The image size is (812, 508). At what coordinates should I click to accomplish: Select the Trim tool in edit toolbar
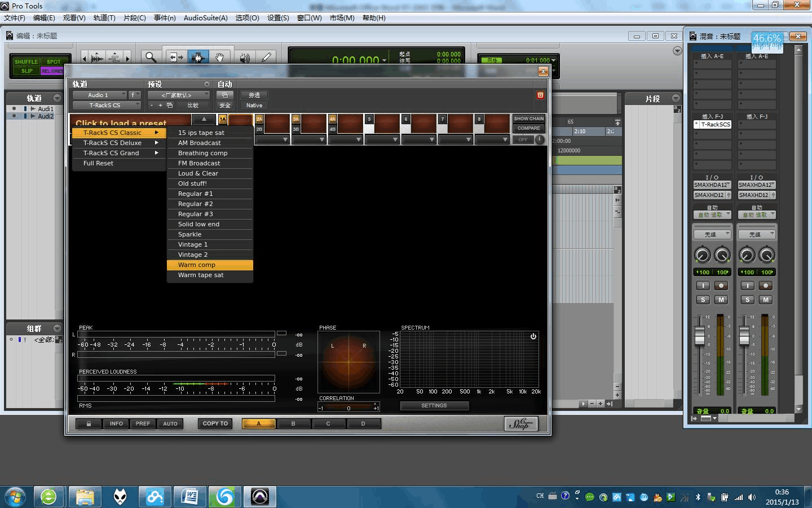(176, 57)
